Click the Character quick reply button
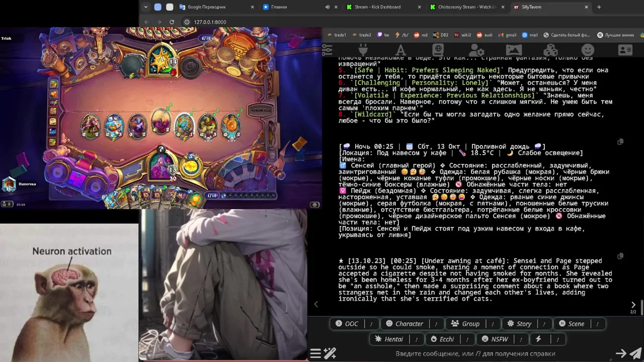Viewport: 644px width, 362px height. click(x=405, y=324)
